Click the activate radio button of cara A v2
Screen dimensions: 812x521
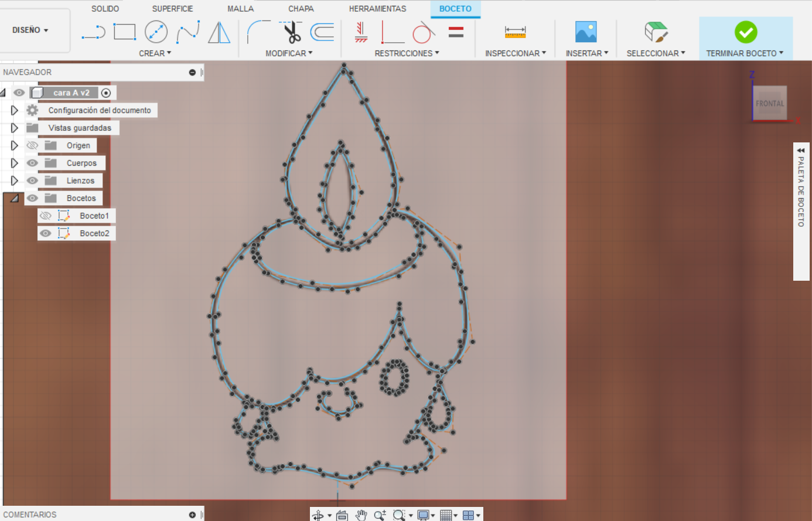[x=106, y=93]
